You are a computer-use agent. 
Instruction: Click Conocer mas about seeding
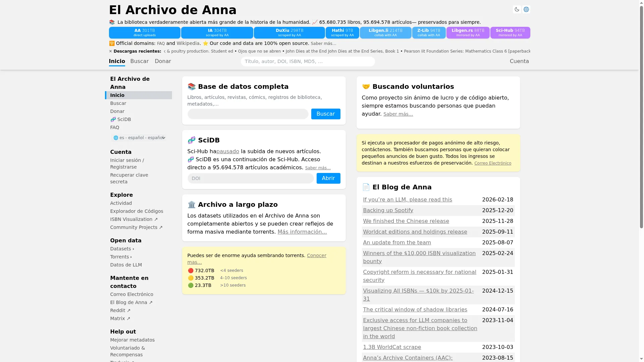pos(257,259)
